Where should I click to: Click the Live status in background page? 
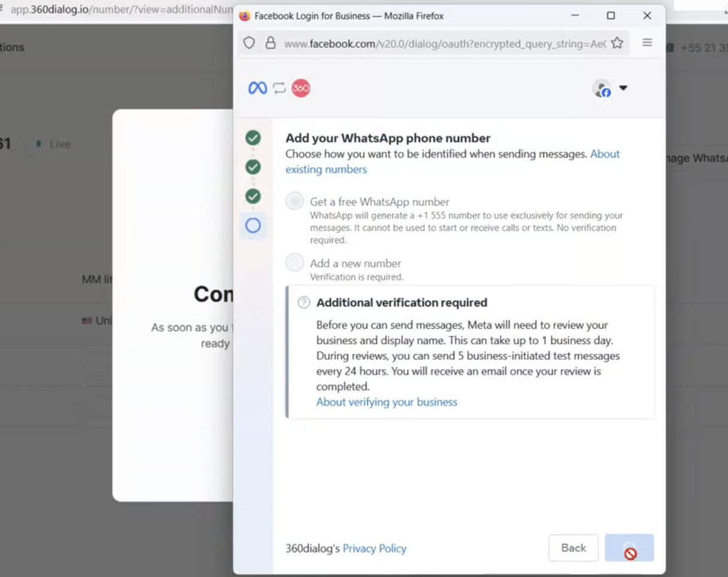[53, 144]
